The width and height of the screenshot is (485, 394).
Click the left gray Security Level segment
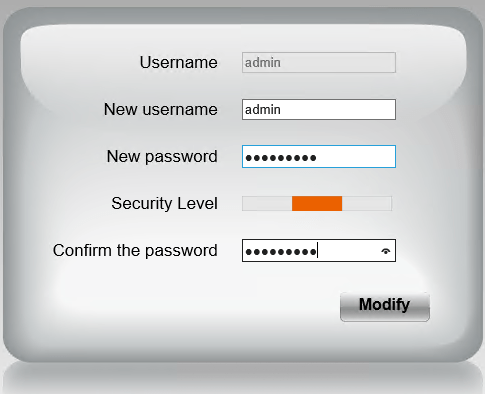tap(267, 203)
